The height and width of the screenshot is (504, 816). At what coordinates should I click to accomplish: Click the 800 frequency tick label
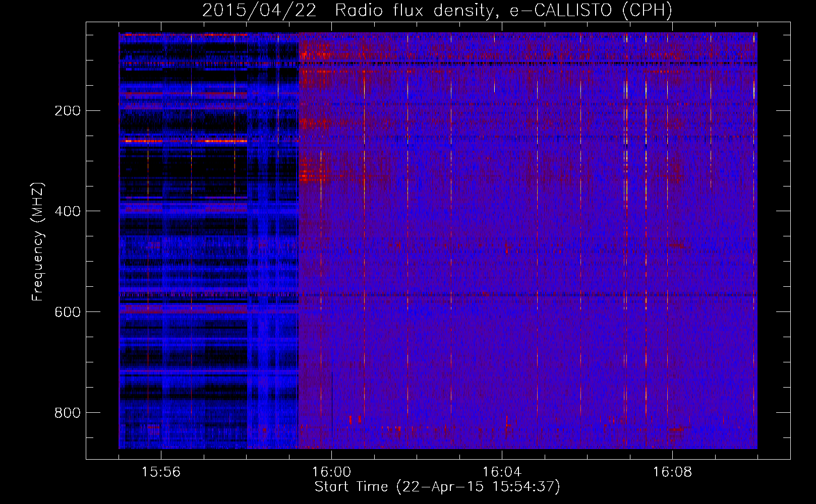pos(68,413)
